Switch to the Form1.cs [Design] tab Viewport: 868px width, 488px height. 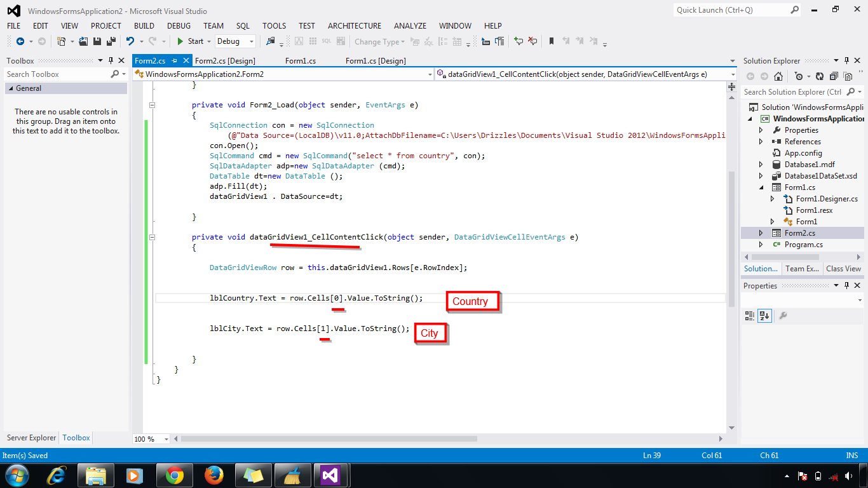point(376,61)
